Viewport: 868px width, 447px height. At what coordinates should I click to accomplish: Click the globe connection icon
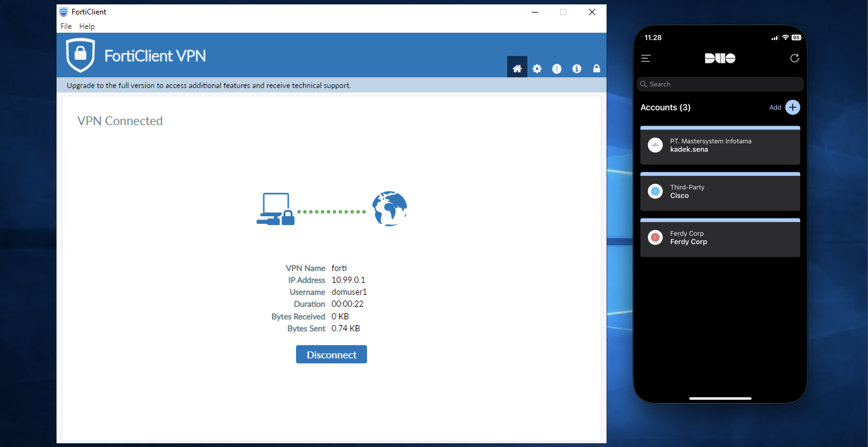(x=389, y=209)
